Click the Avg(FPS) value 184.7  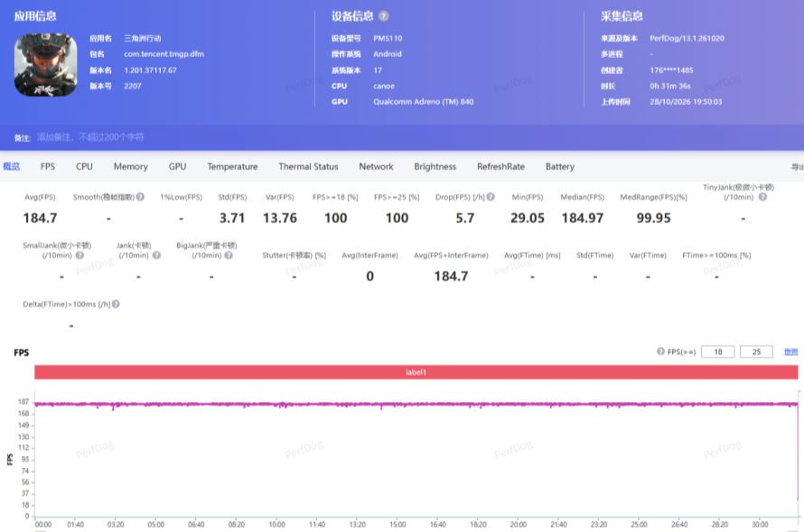point(40,218)
